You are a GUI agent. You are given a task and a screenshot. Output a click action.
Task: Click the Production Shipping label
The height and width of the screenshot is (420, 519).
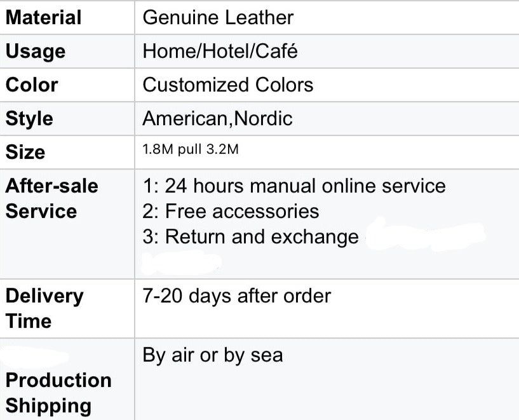[x=58, y=393]
